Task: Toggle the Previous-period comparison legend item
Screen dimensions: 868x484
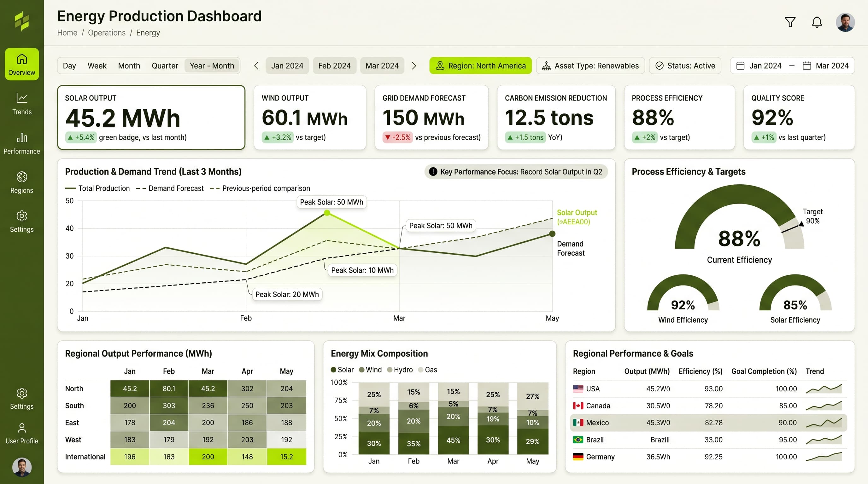Action: click(260, 188)
